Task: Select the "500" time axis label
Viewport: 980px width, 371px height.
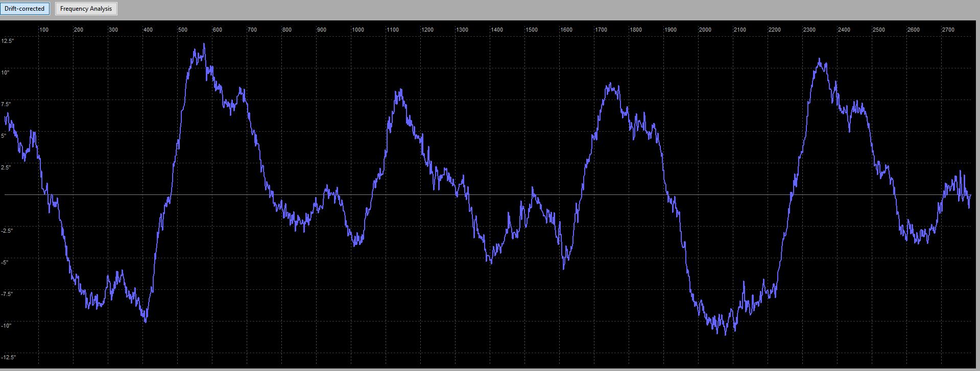Action: pos(183,30)
